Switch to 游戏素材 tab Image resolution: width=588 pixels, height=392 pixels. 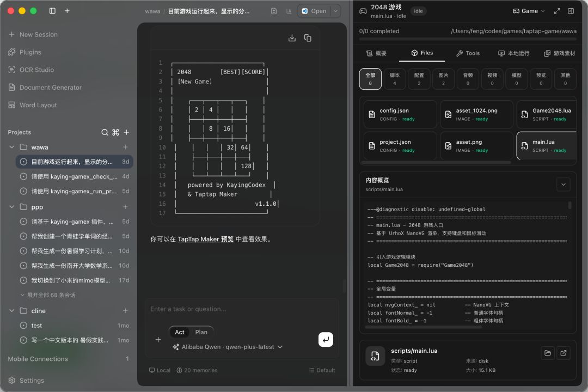[x=560, y=53]
